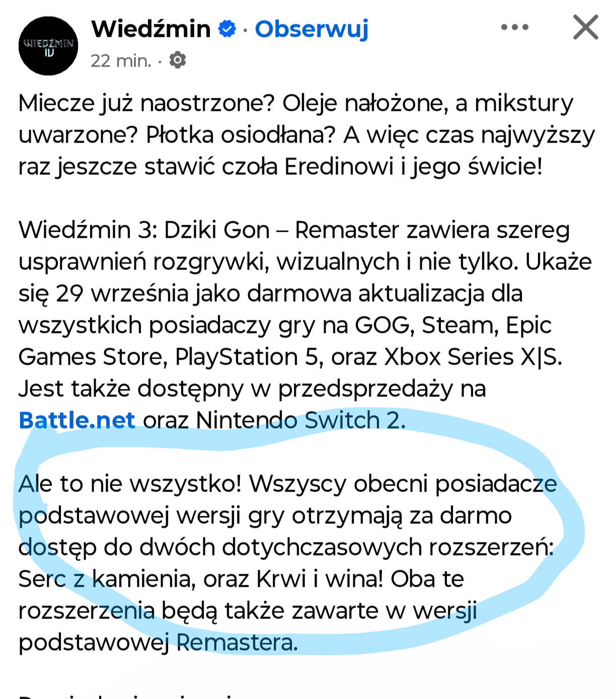Click the gear audience icon beside timestamp
Viewport: 616px width, 699px height.
[x=177, y=60]
